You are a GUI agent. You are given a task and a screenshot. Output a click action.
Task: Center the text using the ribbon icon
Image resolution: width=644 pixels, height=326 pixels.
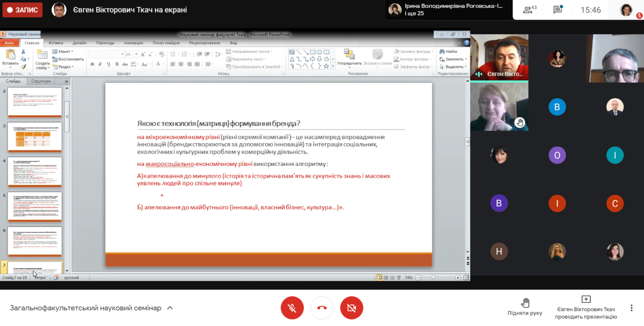pyautogui.click(x=181, y=64)
